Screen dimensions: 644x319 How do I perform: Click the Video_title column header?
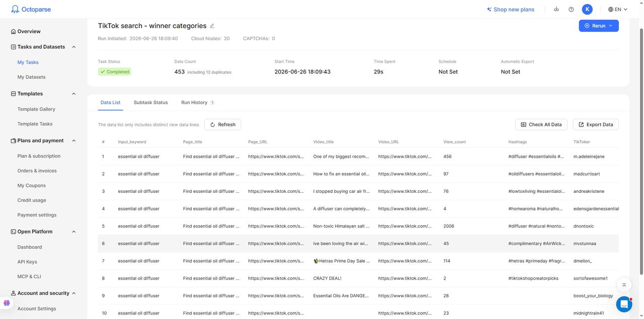324,142
